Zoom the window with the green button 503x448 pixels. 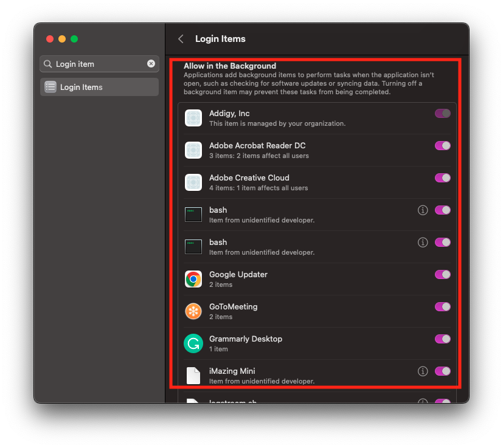tap(74, 39)
